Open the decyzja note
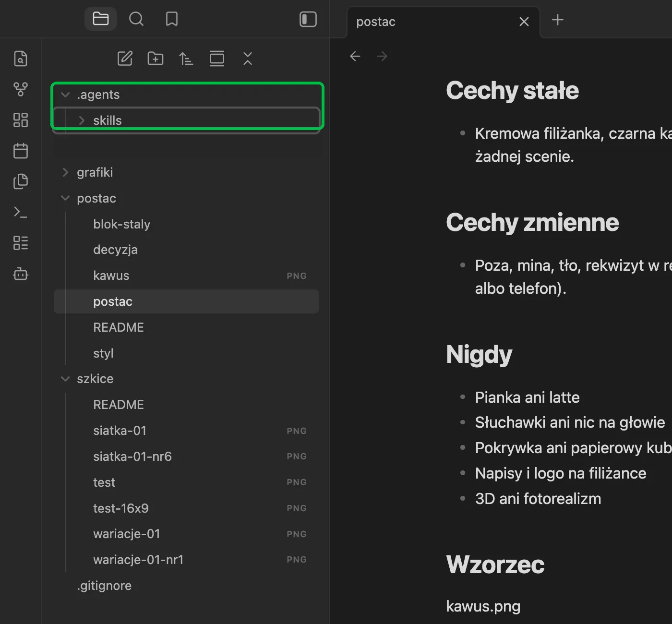 (186, 250)
